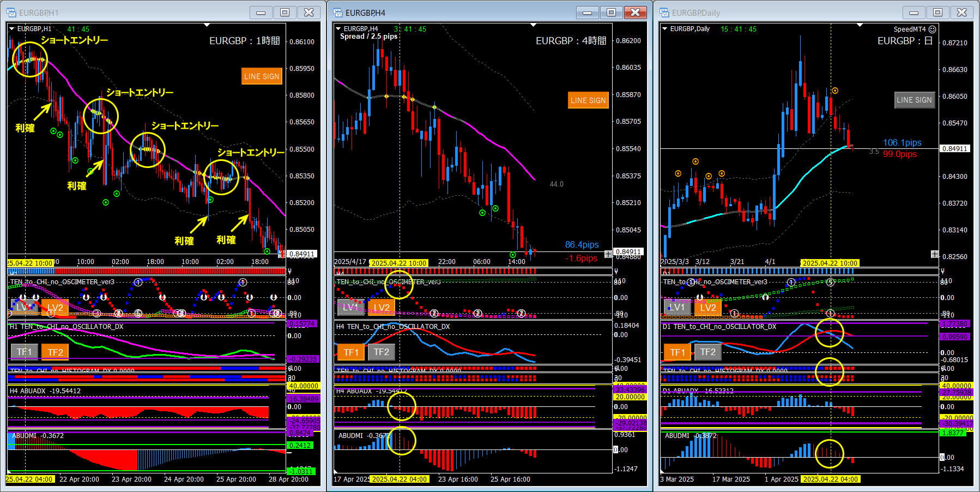Click the plus crosshair icon in Daily chart
This screenshot has height=492, width=980.
coord(934,254)
